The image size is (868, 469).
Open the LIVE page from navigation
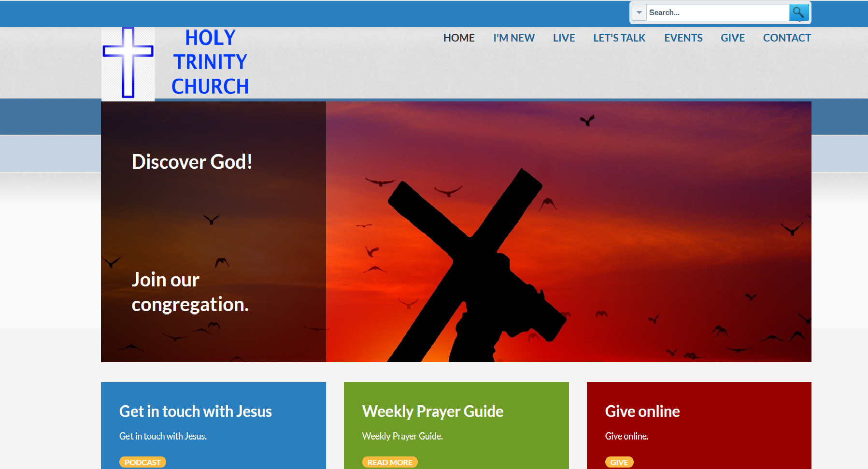tap(564, 37)
